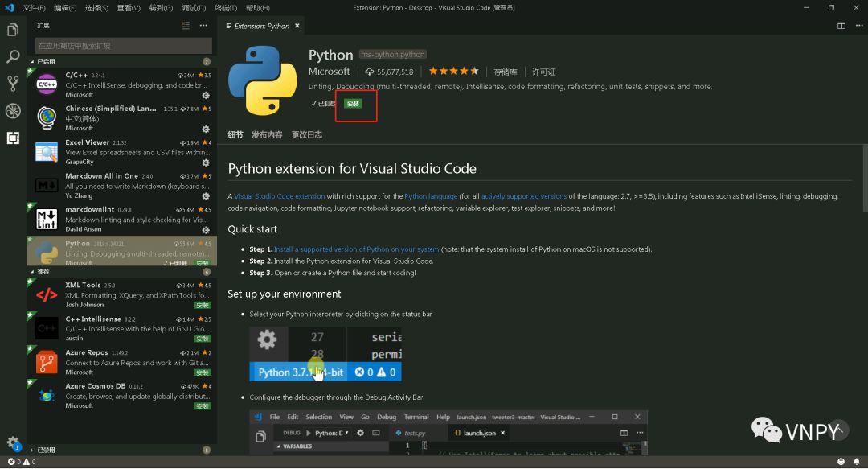This screenshot has height=469, width=868.
Task: Click the extension search input field
Action: point(123,46)
